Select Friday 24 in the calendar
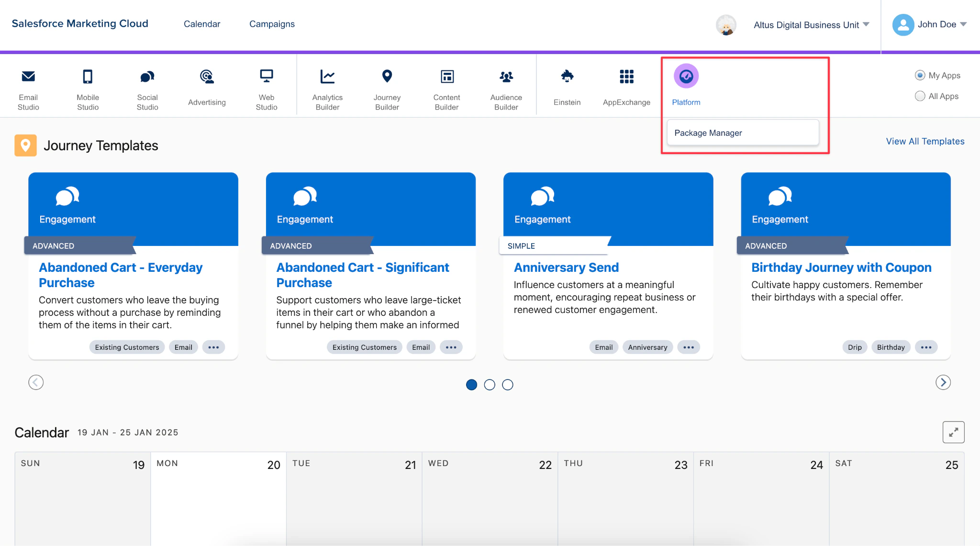Viewport: 980px width, 546px height. pyautogui.click(x=761, y=499)
